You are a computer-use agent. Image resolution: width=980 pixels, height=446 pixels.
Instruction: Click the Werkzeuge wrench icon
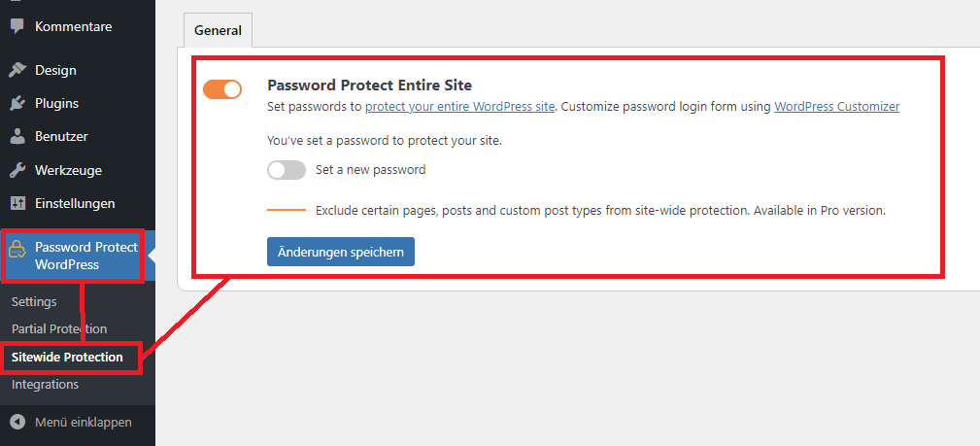point(17,170)
